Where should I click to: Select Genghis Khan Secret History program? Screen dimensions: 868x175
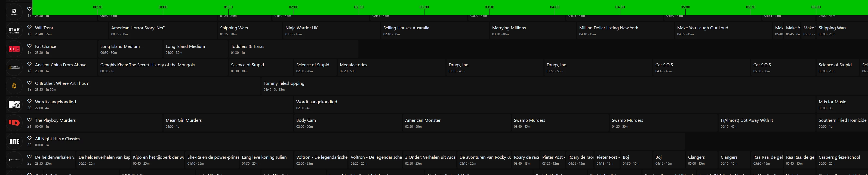163,68
